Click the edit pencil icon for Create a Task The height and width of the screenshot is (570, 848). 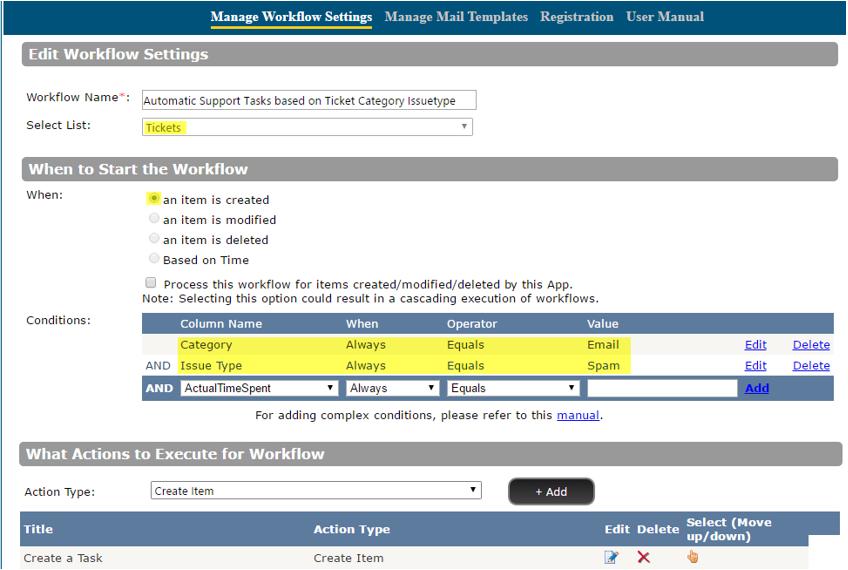(x=611, y=557)
